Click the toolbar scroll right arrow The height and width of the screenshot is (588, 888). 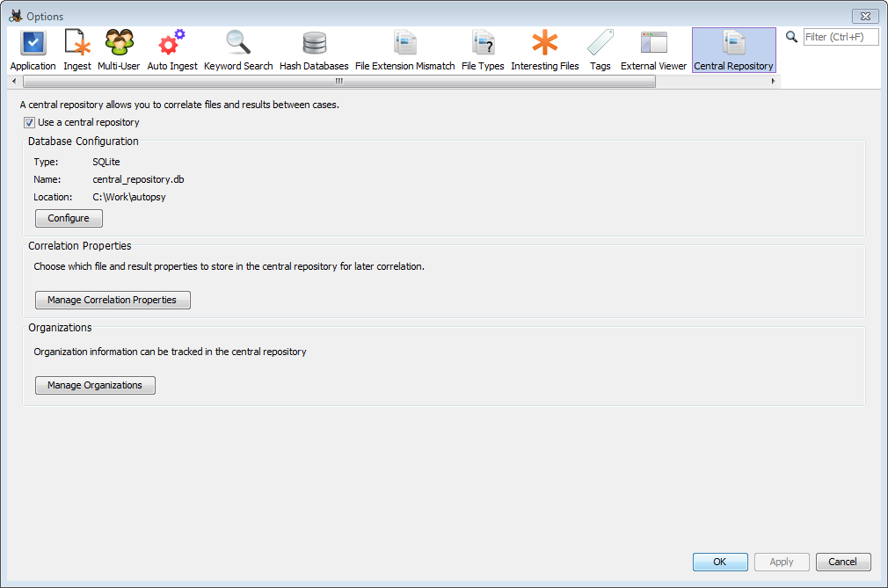click(x=773, y=82)
